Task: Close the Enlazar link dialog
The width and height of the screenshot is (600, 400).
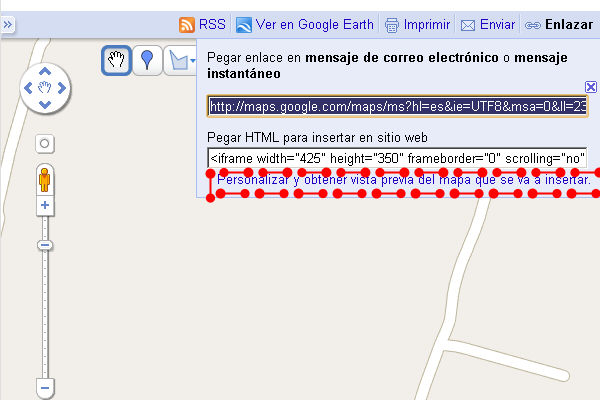Action: point(590,87)
